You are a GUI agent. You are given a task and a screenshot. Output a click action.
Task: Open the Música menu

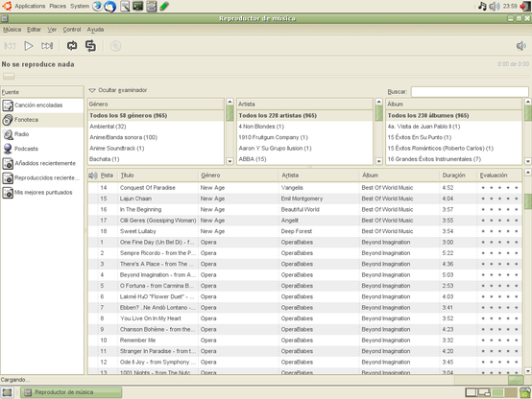[x=12, y=30]
